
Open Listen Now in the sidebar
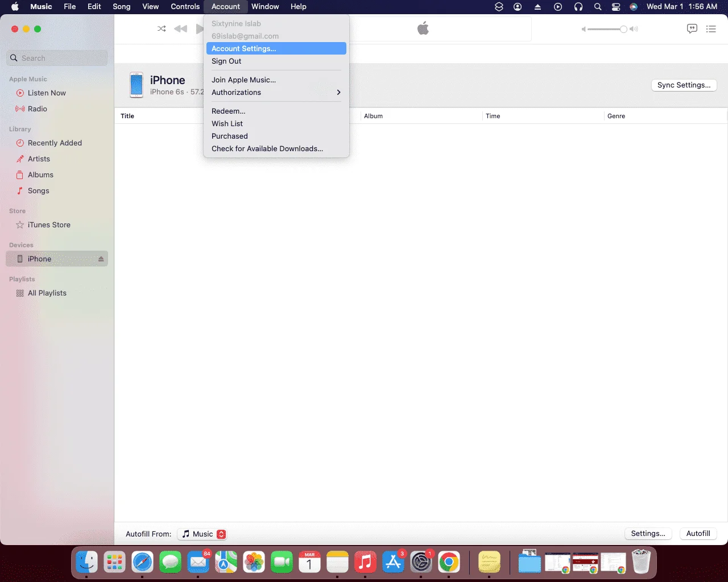tap(57, 93)
